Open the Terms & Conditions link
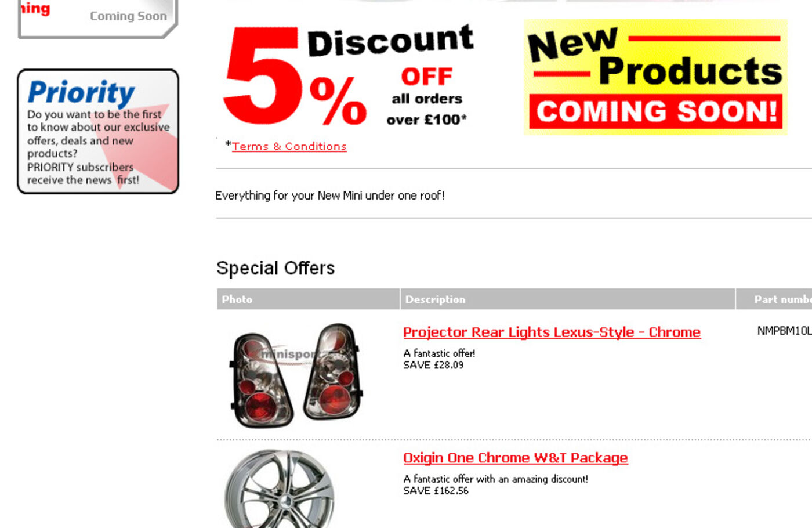Screen dimensions: 812x528 tap(289, 146)
